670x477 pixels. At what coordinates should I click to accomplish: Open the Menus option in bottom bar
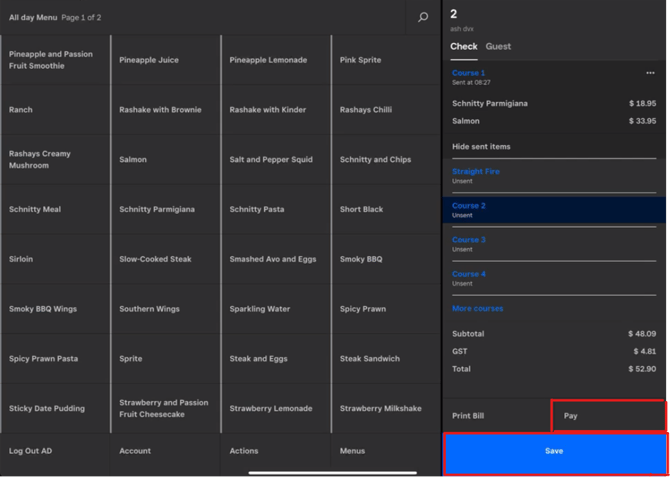pos(352,451)
